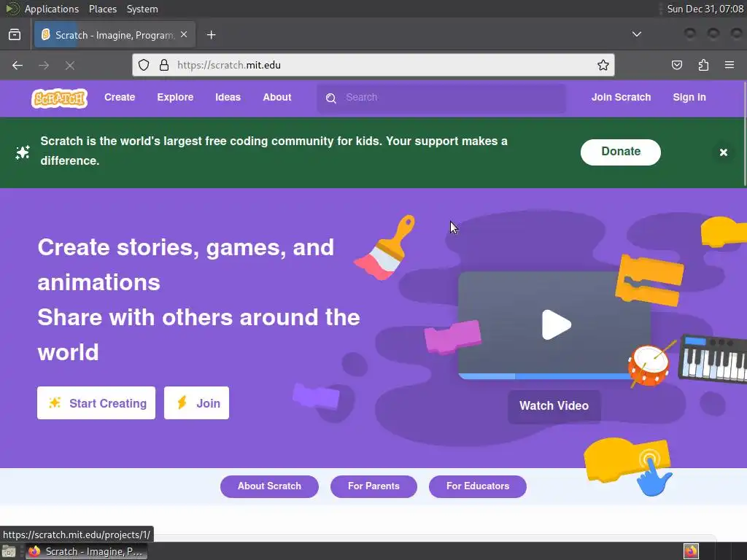
Task: Click the shield tracking protection icon
Action: [144, 65]
